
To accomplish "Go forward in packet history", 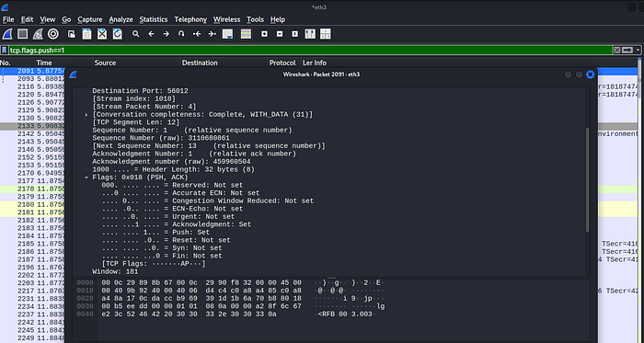I will coord(166,34).
